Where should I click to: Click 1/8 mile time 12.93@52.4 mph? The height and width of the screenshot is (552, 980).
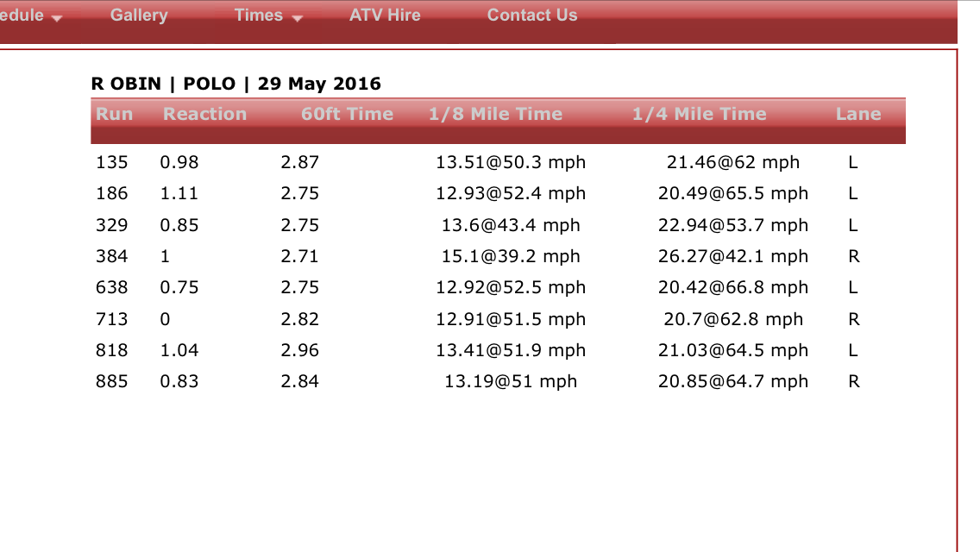click(x=511, y=194)
